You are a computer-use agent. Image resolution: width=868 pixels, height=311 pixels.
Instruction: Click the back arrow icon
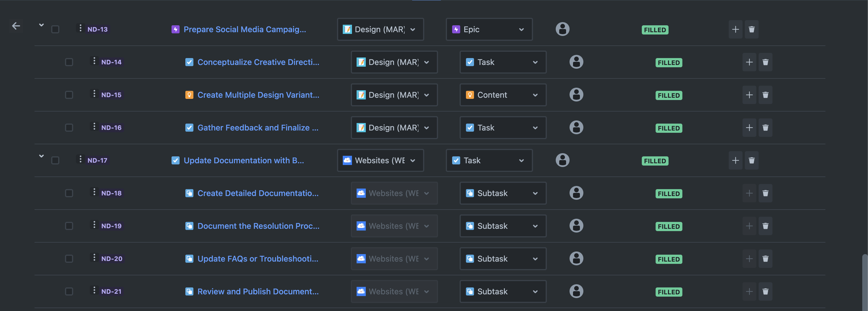tap(16, 26)
